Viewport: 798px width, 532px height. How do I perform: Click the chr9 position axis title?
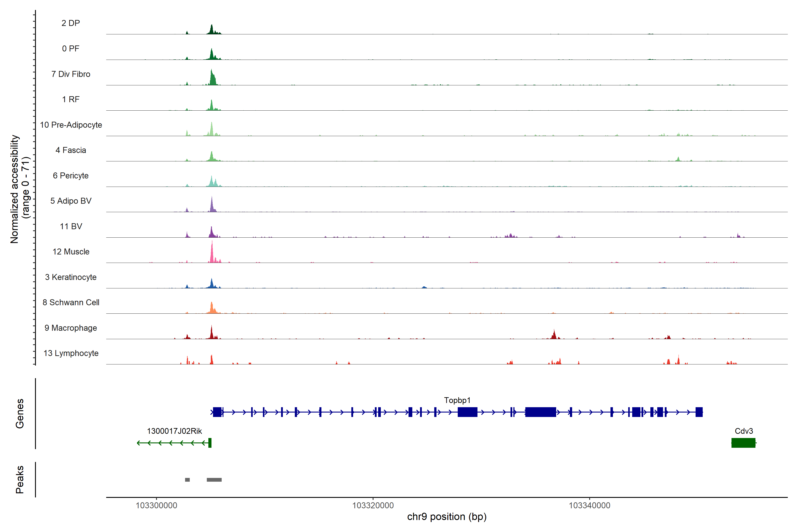coord(447,517)
